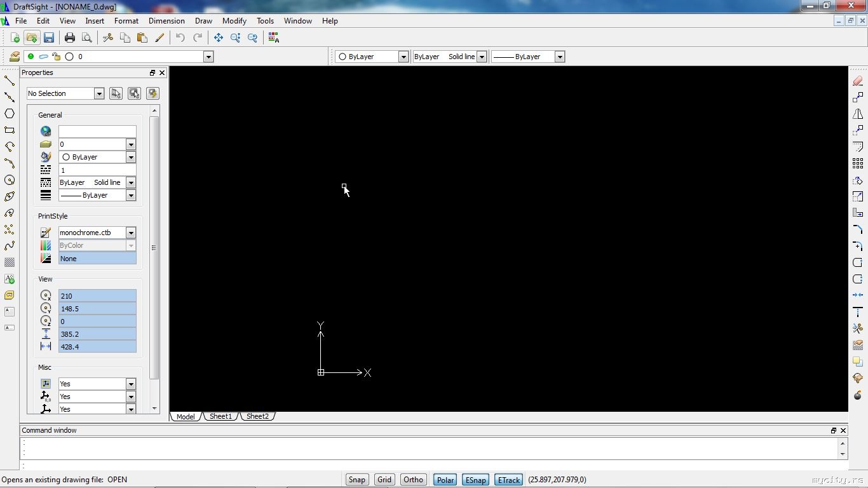This screenshot has width=868, height=488.
Task: Open the Layers Manager icon
Action: click(14, 57)
